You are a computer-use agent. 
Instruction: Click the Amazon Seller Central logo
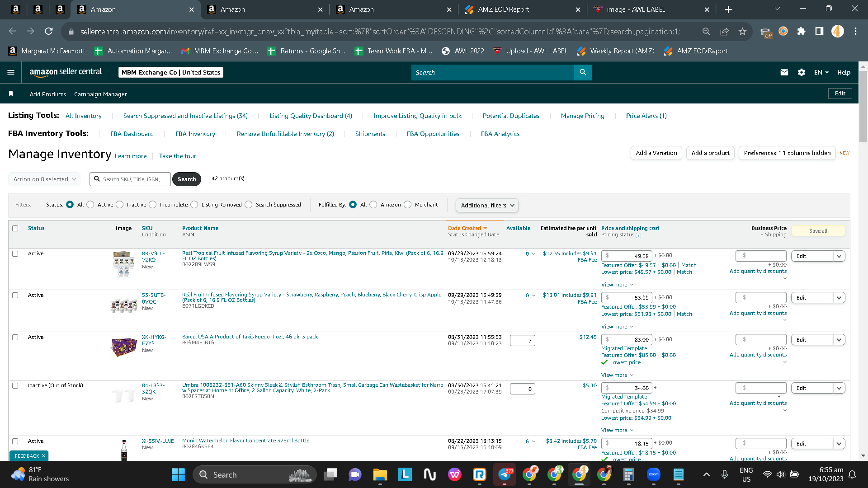(66, 72)
